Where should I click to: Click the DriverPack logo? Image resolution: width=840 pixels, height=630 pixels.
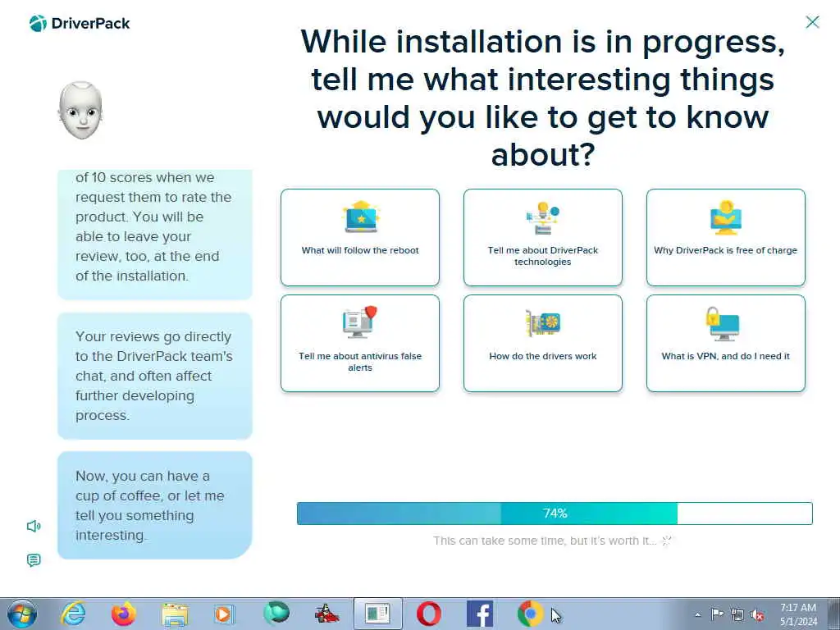pos(80,24)
